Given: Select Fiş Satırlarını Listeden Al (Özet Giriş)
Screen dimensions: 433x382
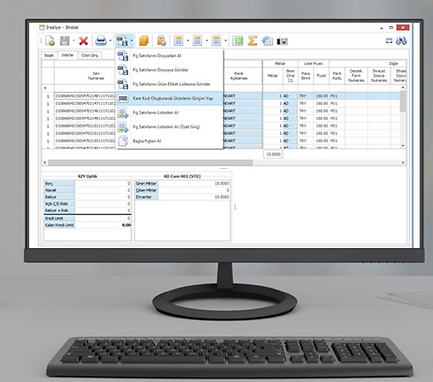Looking at the screenshot, I should click(x=169, y=127).
